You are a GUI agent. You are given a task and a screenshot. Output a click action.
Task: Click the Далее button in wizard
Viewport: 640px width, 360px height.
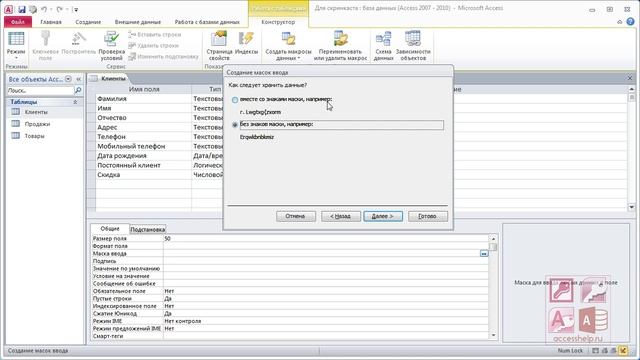pos(383,216)
